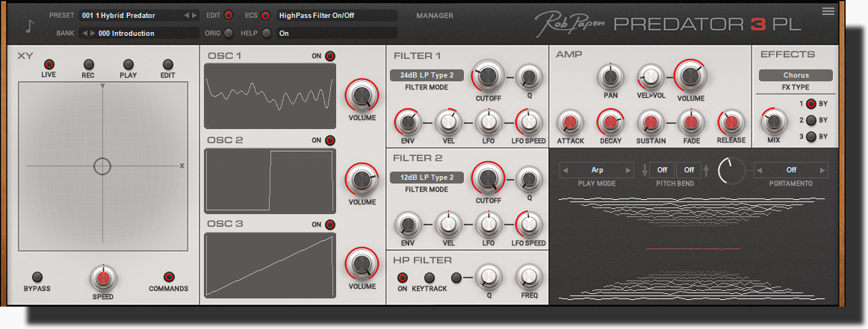
Task: Click the Filter 1 ENV knob
Action: (407, 122)
